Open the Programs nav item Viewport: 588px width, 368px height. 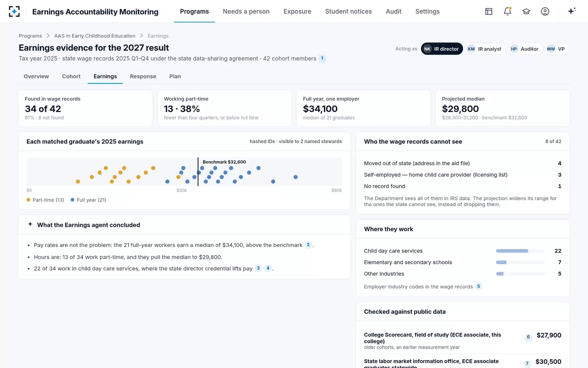(194, 11)
